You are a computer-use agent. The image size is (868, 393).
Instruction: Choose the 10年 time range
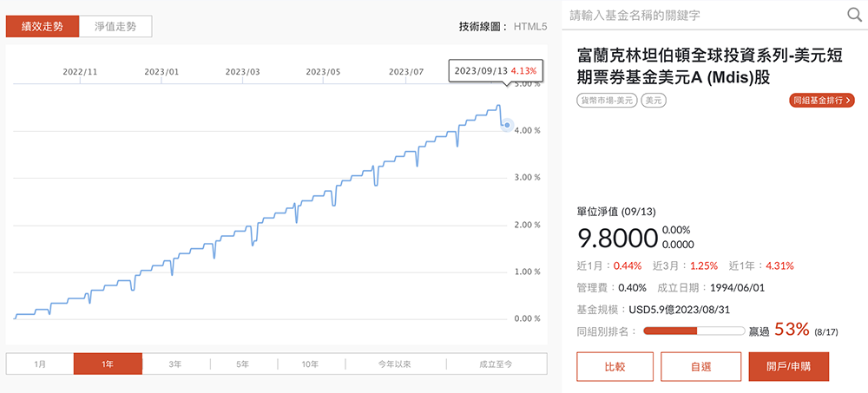point(310,364)
